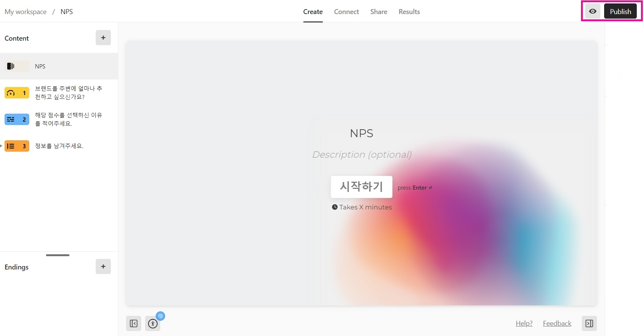Switch to the Connect tab
This screenshot has height=336, width=644.
point(346,12)
